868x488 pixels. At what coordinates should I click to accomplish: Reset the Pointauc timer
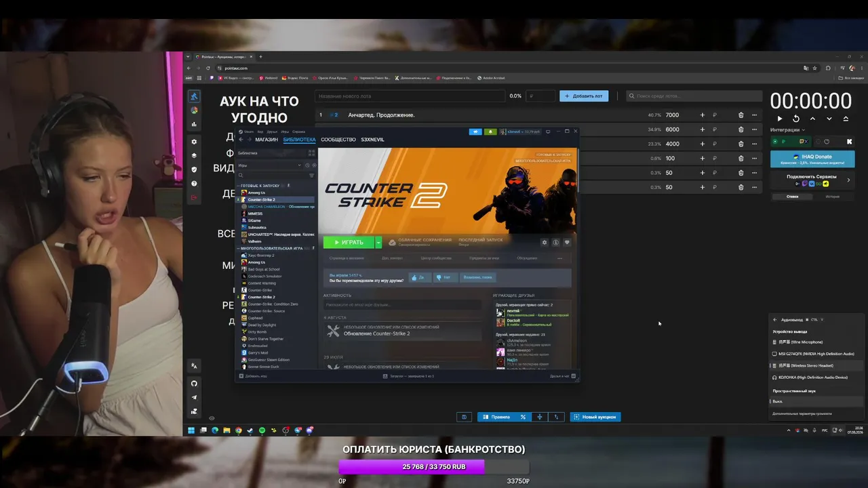[796, 119]
